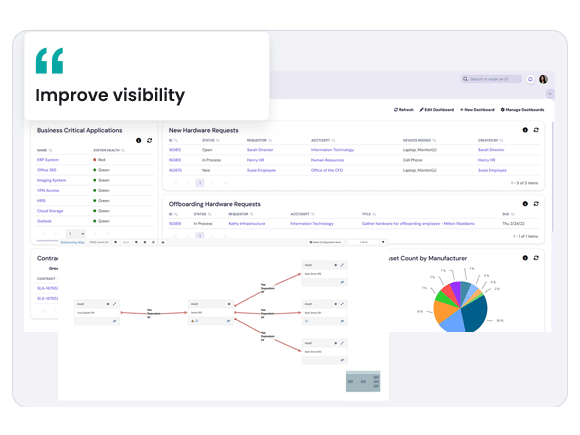Open the HRIS application link
Viewport: 580px width, 435px height.
(x=41, y=200)
